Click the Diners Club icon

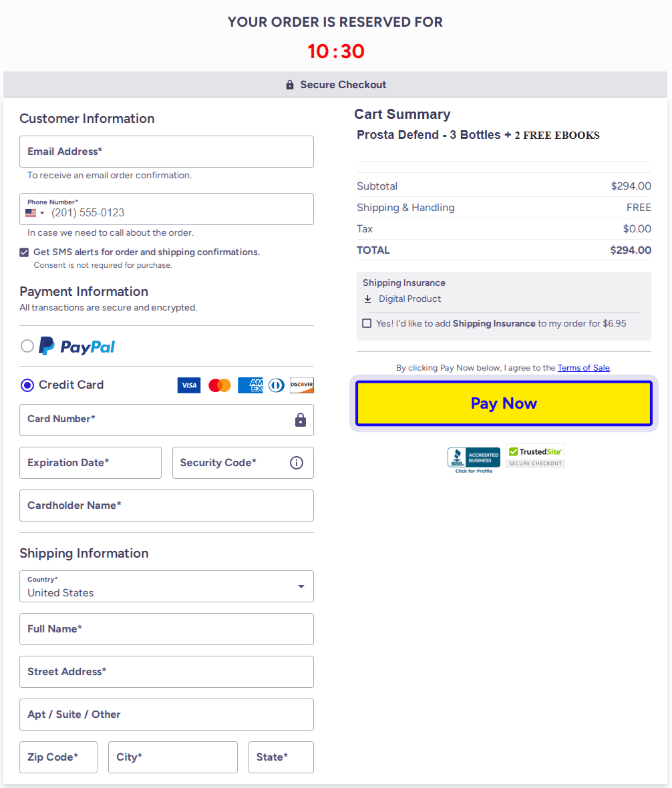click(x=276, y=385)
